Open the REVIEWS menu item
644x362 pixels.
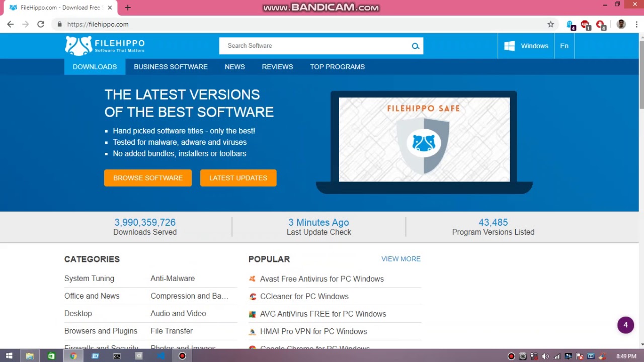point(277,66)
